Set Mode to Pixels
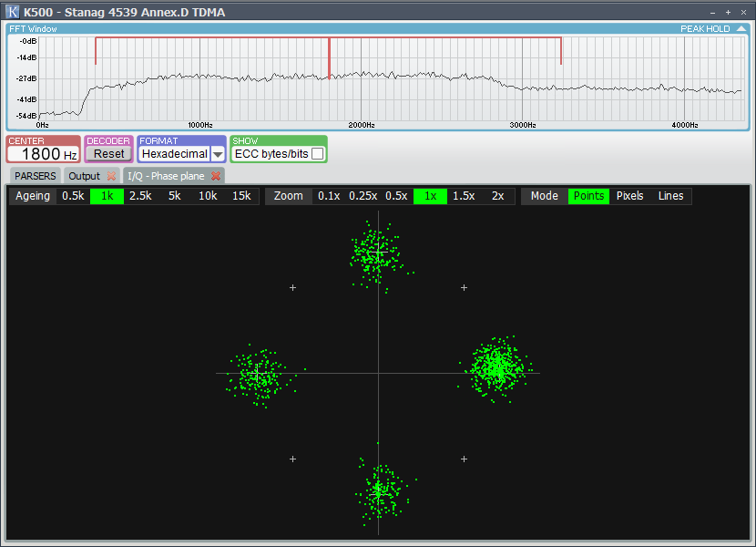The height and width of the screenshot is (547, 756). coord(629,196)
